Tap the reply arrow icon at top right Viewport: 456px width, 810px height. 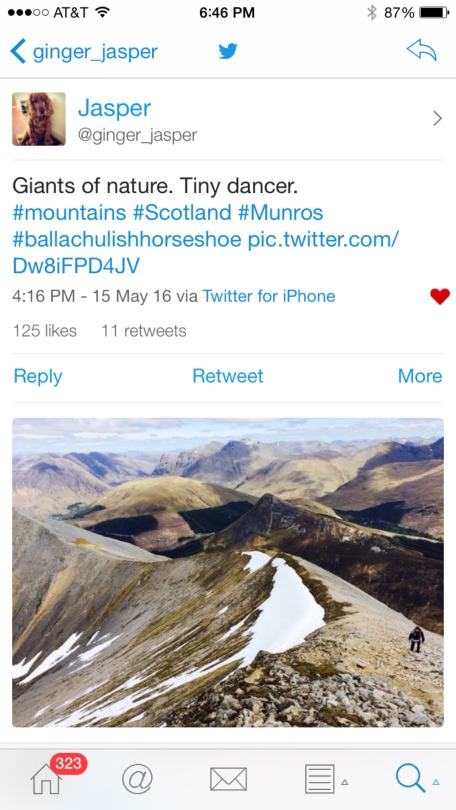pyautogui.click(x=421, y=51)
